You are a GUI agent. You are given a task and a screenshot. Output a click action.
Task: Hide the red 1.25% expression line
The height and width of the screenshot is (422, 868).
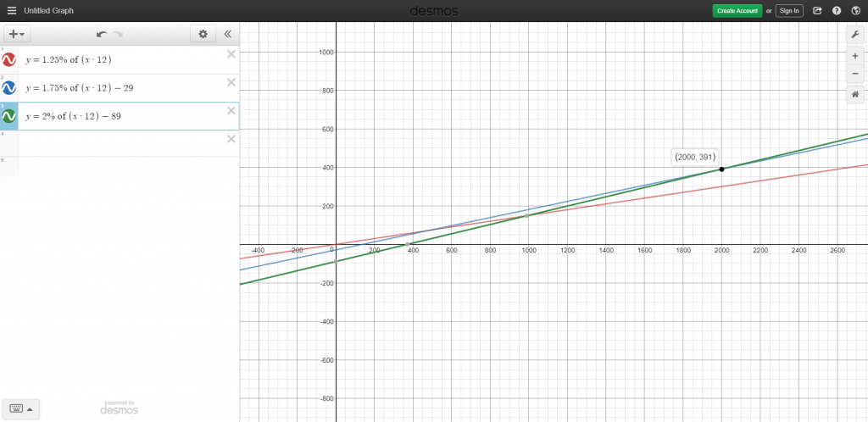[x=8, y=60]
